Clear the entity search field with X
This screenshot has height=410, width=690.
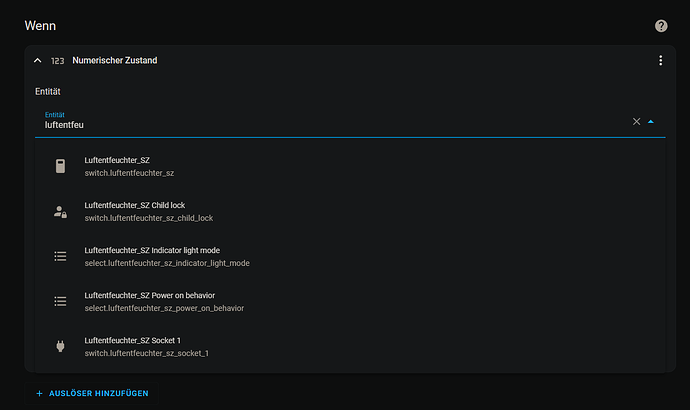click(x=636, y=121)
